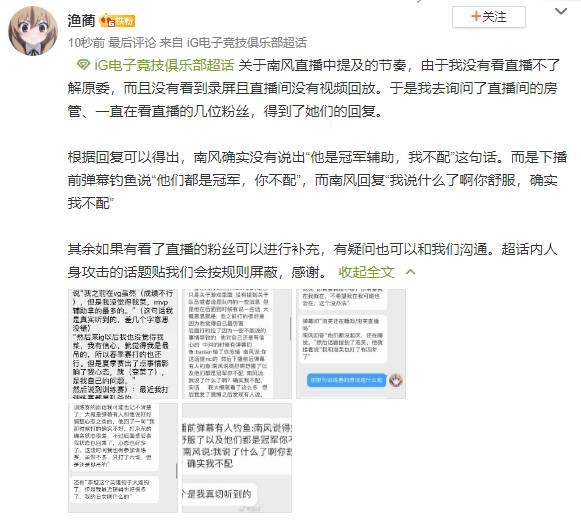Viewport: 581px width, 521px height.
Task: Click the plus icon in 关注 button
Action: 476,17
